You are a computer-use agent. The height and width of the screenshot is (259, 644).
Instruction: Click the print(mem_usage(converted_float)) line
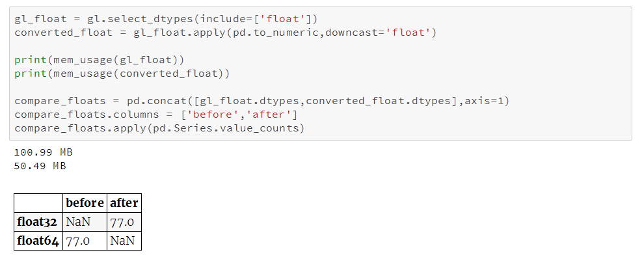[122, 74]
